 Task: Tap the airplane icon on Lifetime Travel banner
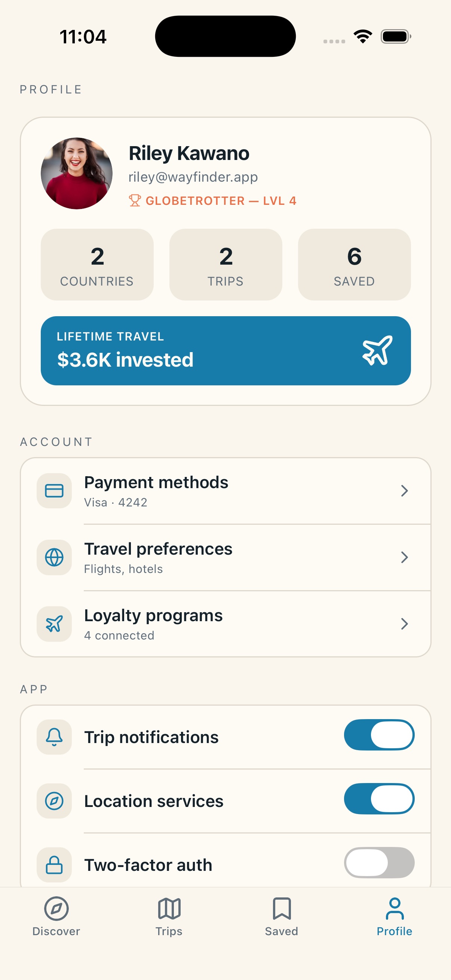(x=377, y=350)
